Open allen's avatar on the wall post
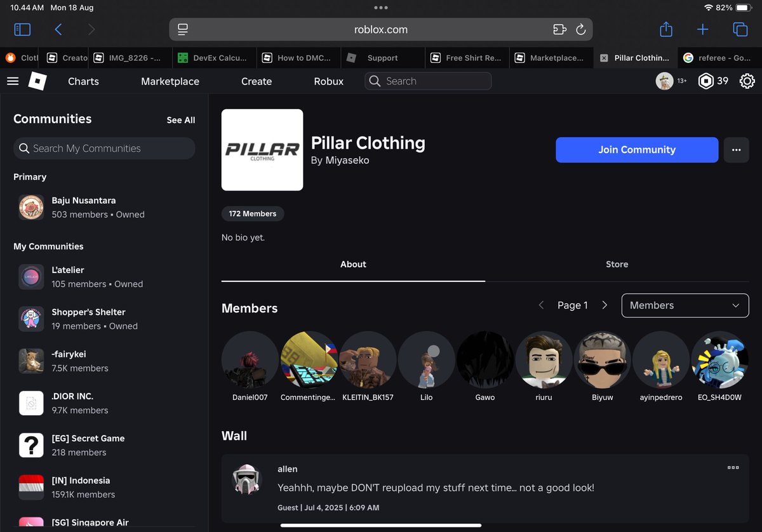Image resolution: width=762 pixels, height=532 pixels. [x=246, y=479]
